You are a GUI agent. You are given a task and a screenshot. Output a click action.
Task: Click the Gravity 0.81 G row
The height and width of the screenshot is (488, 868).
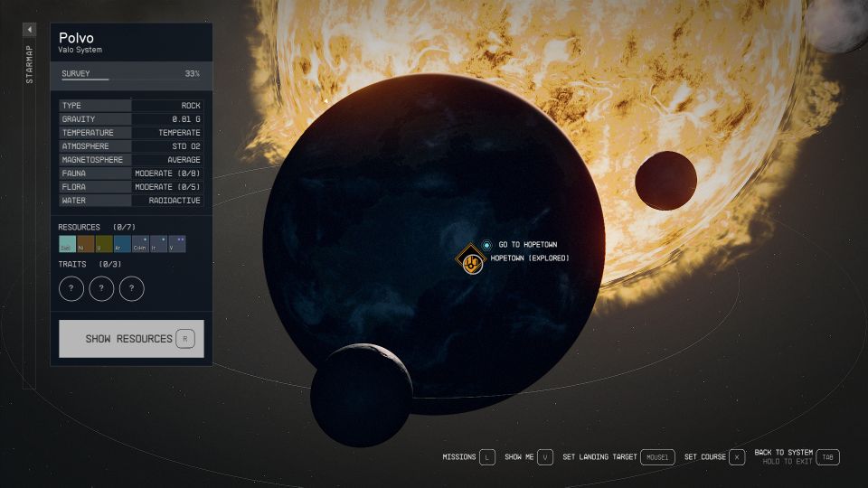point(131,119)
